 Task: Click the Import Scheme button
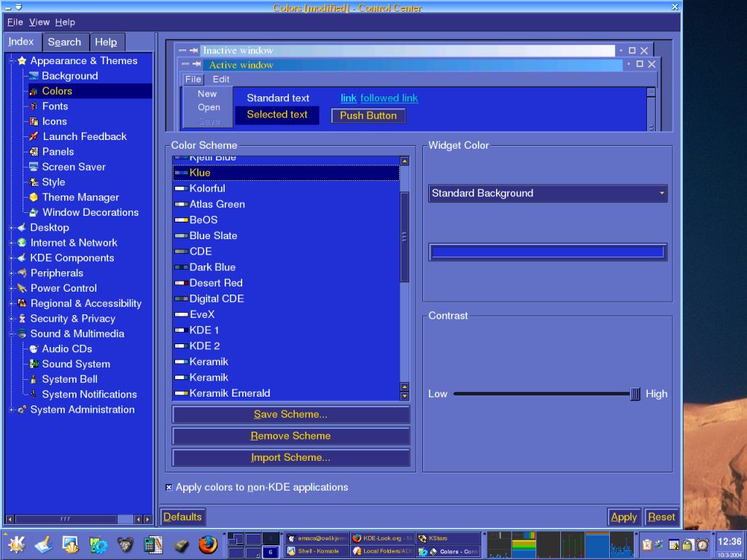click(x=290, y=458)
